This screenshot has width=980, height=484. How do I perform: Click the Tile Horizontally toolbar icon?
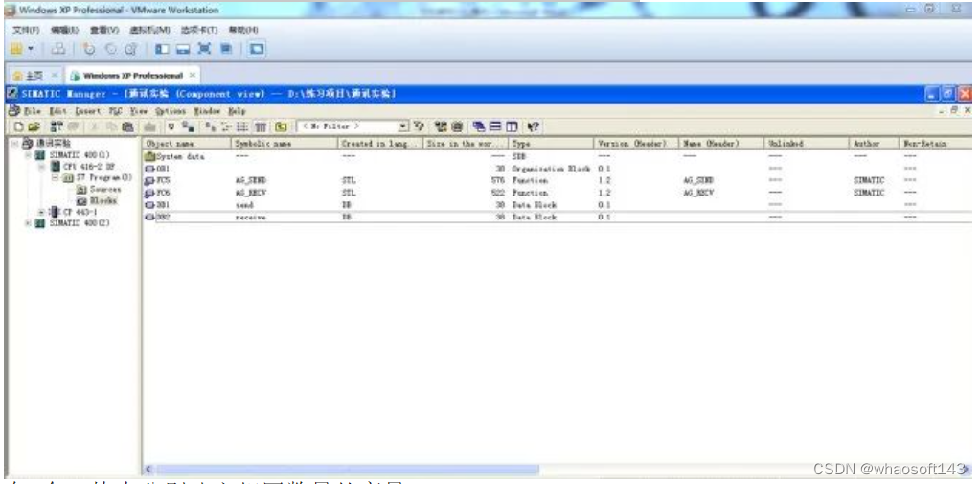495,127
